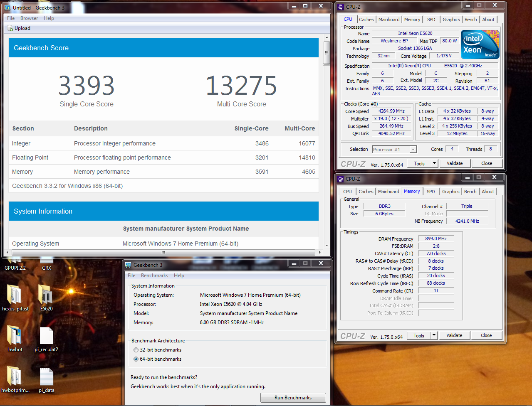
Task: Switch to Graphics tab in top CPU-Z window
Action: pyautogui.click(x=451, y=20)
